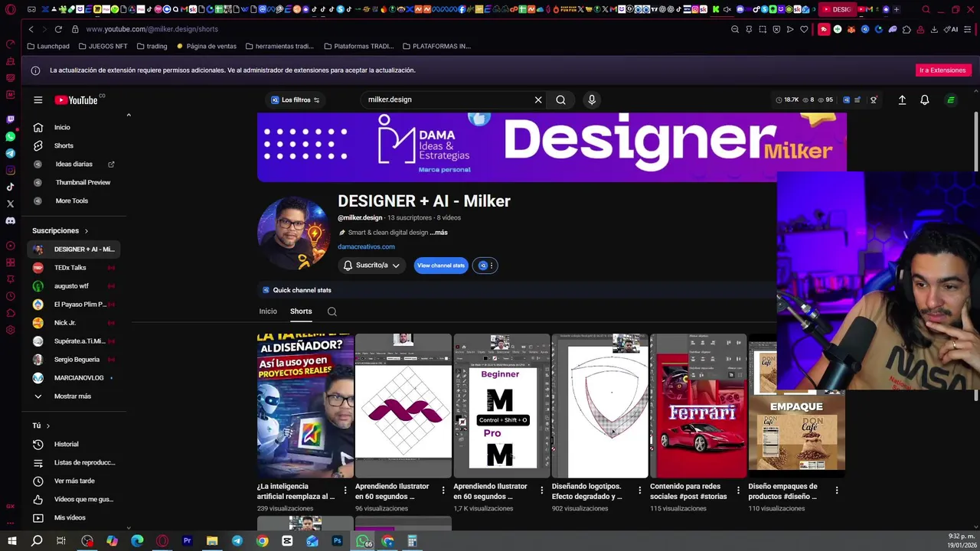Open the EMPAQUE Don Café short thumbnail
This screenshot has width=980, height=551.
click(796, 406)
